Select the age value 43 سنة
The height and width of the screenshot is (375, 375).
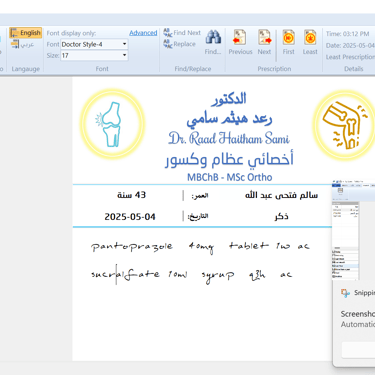coord(131,195)
